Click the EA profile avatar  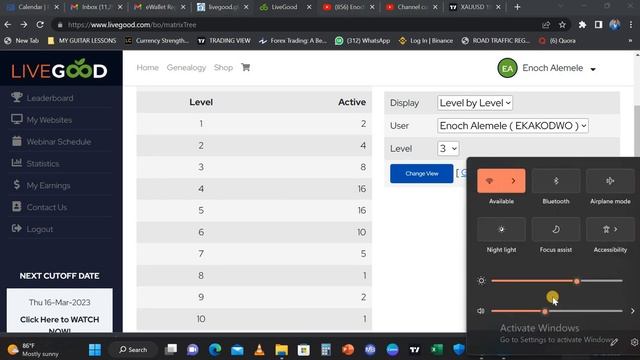[507, 68]
